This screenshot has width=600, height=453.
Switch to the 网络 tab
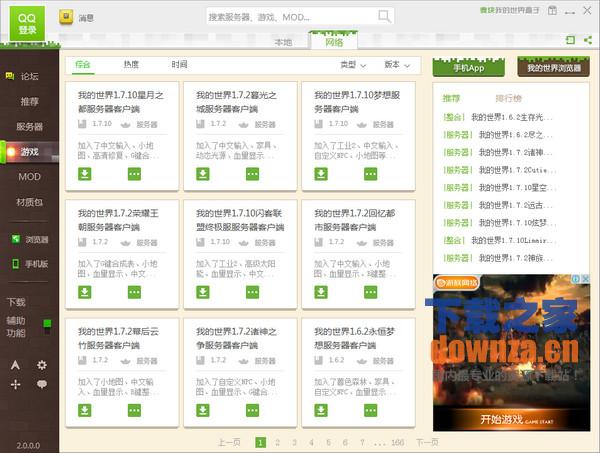pos(334,42)
